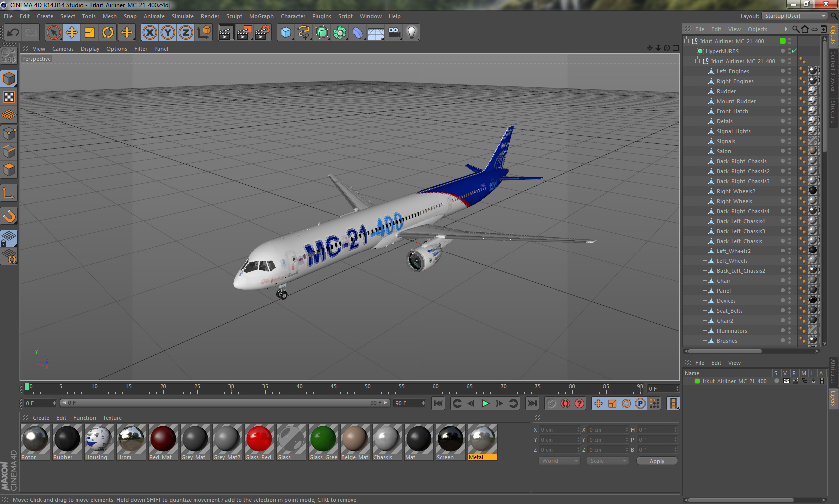The height and width of the screenshot is (504, 839).
Task: Open the Sculpt menu
Action: [234, 16]
